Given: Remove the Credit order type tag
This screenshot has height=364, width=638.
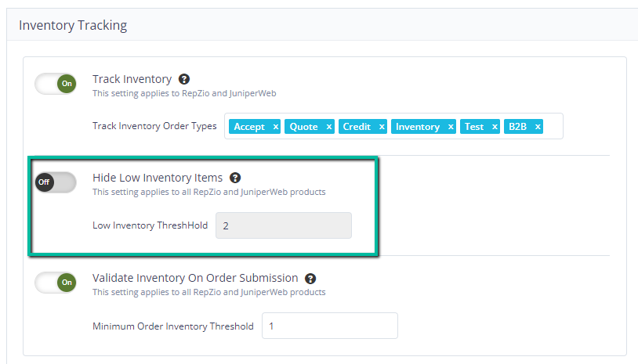Looking at the screenshot, I should tap(382, 127).
